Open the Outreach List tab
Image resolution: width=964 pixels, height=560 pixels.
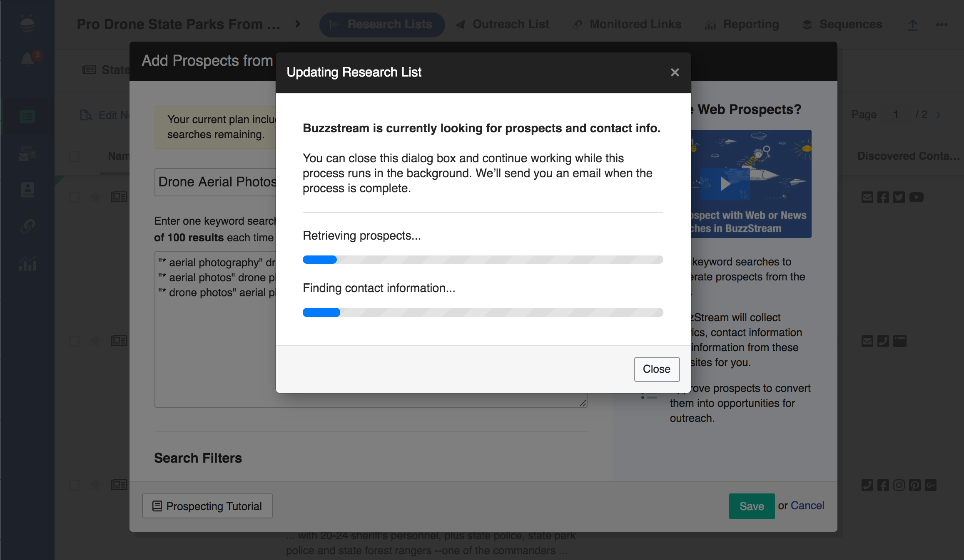click(503, 25)
